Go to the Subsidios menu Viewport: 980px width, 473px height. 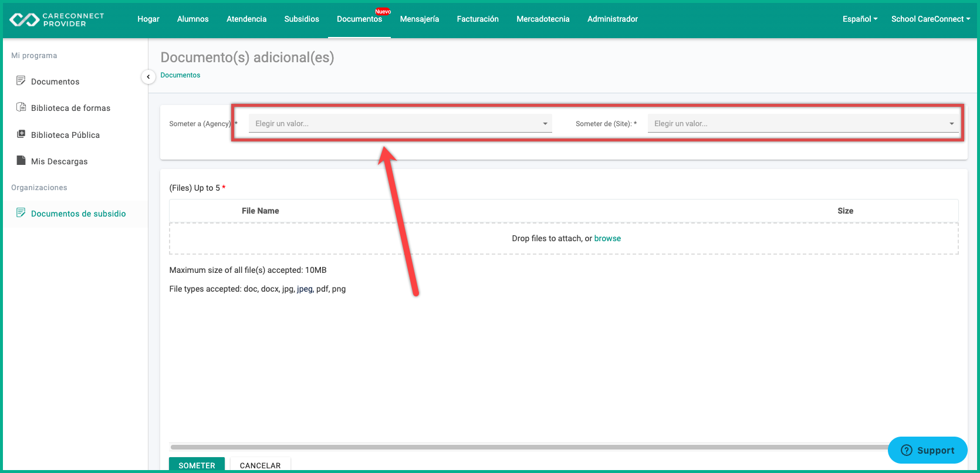(x=302, y=19)
